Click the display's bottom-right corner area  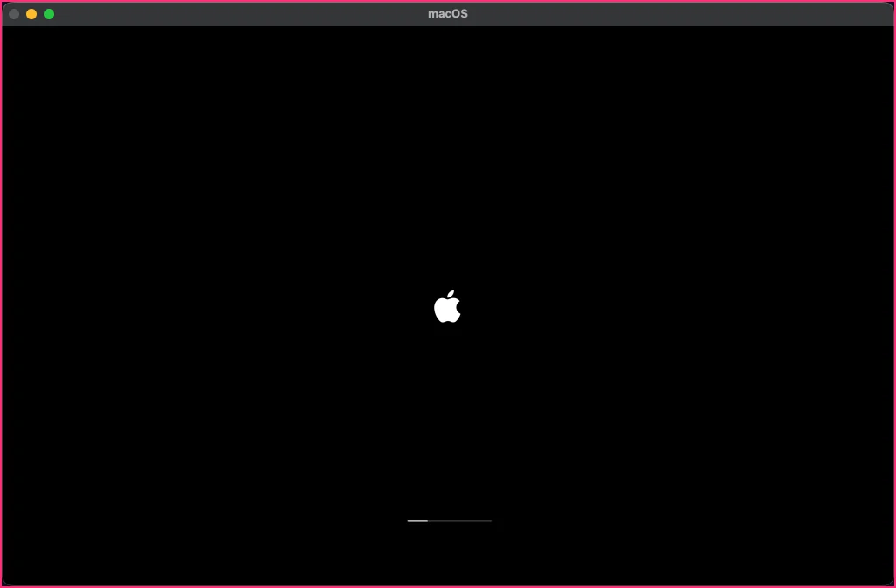point(885,576)
